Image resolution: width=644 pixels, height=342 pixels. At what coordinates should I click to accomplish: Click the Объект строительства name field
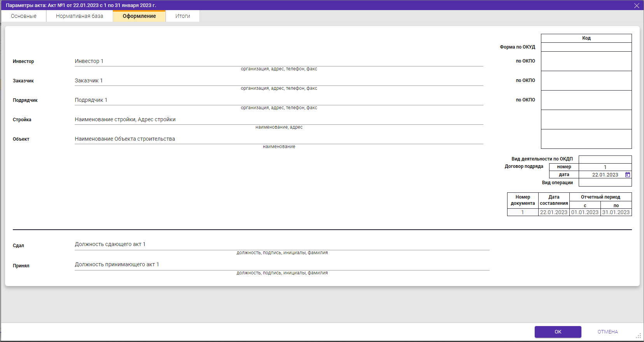pyautogui.click(x=278, y=139)
